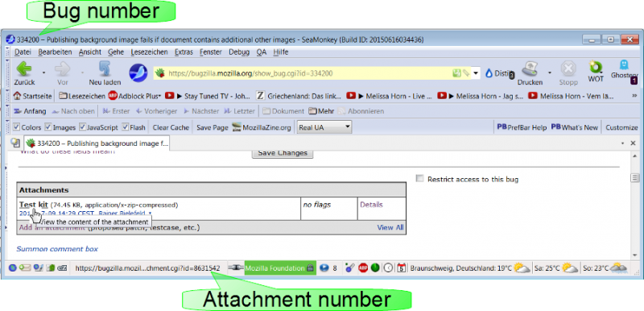The image size is (644, 311).
Task: Open the Stay Tuned TV YouTube bookmark
Action: pyautogui.click(x=208, y=96)
